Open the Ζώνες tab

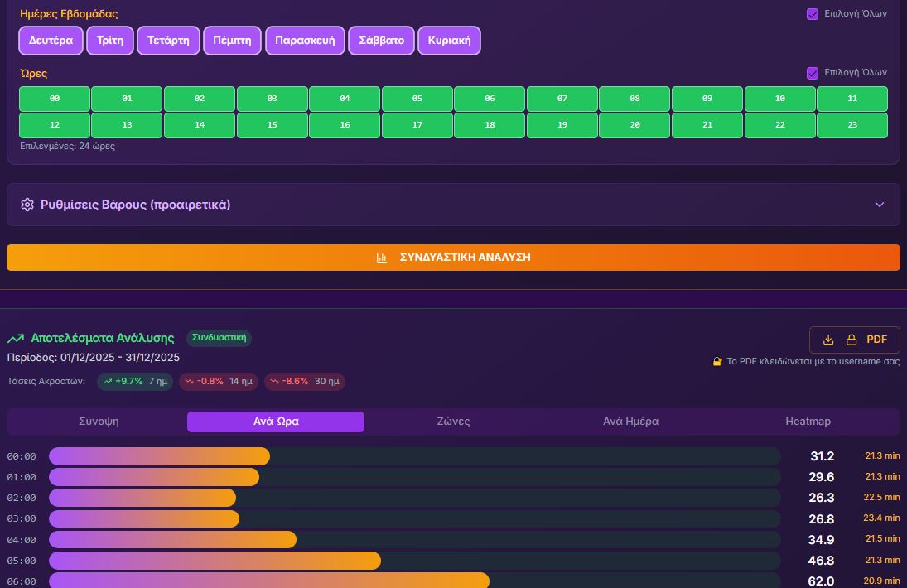coord(453,422)
